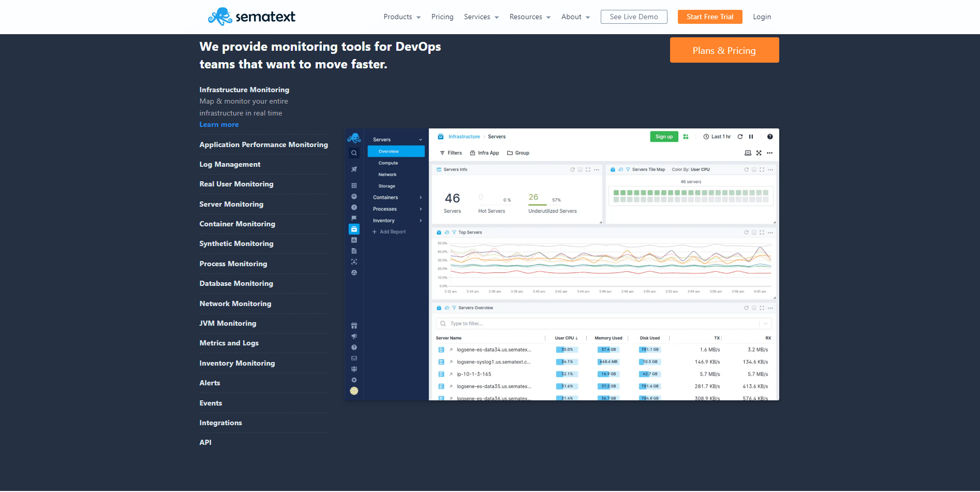
Task: Click the fullscreen expand icon under toolbar
Action: (x=759, y=153)
